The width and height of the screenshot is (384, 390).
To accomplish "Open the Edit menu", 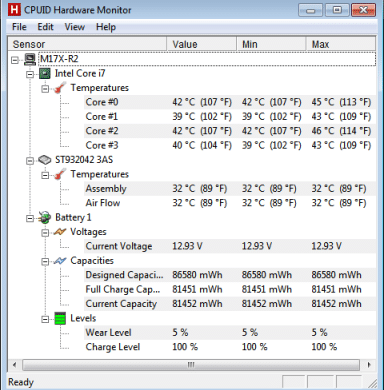I will point(45,27).
